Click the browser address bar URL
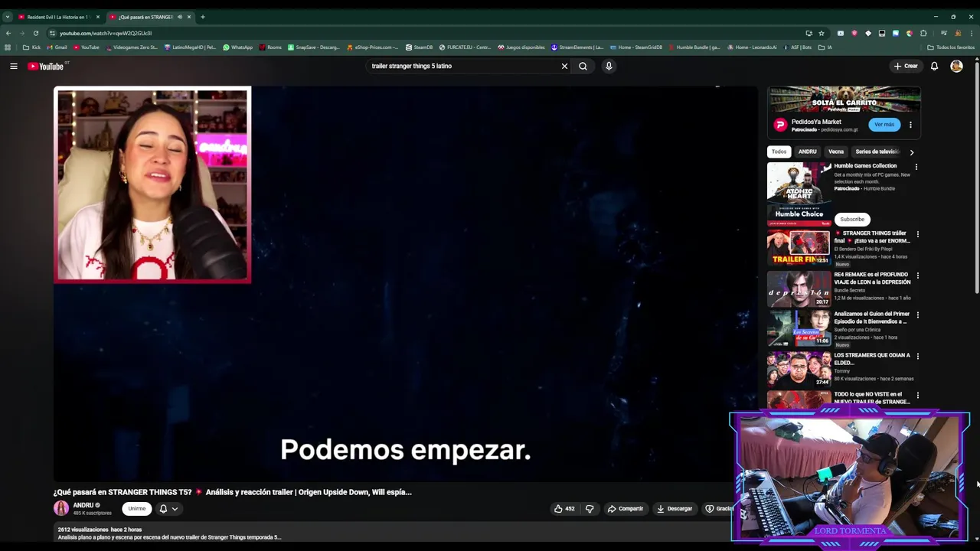Image resolution: width=980 pixels, height=551 pixels. (x=106, y=33)
